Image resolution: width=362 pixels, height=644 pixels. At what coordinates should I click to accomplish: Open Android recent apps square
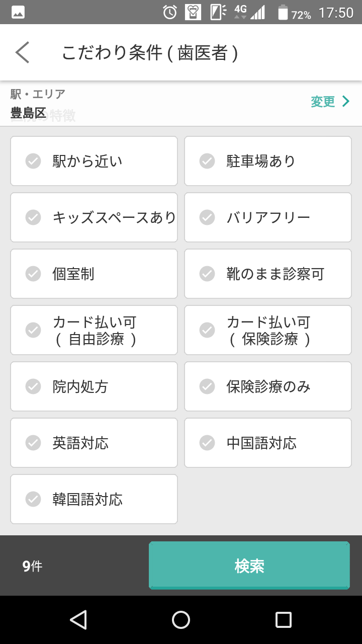[283, 619]
